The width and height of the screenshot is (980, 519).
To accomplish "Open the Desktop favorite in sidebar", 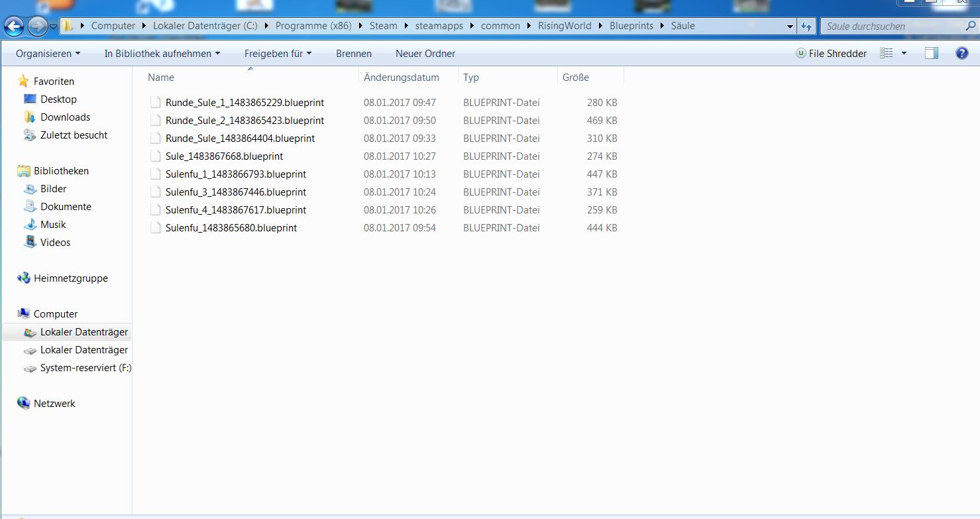I will 58,99.
